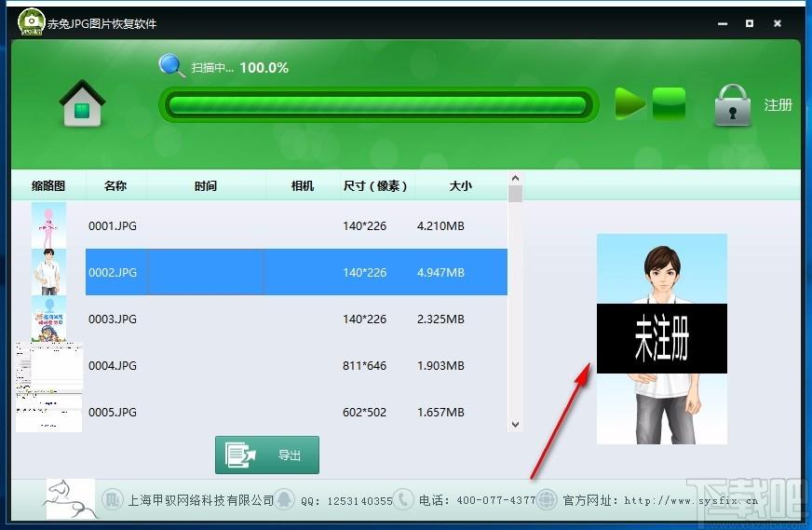Image resolution: width=812 pixels, height=530 pixels.
Task: Click the 602*502 dimension cell
Action: (365, 413)
